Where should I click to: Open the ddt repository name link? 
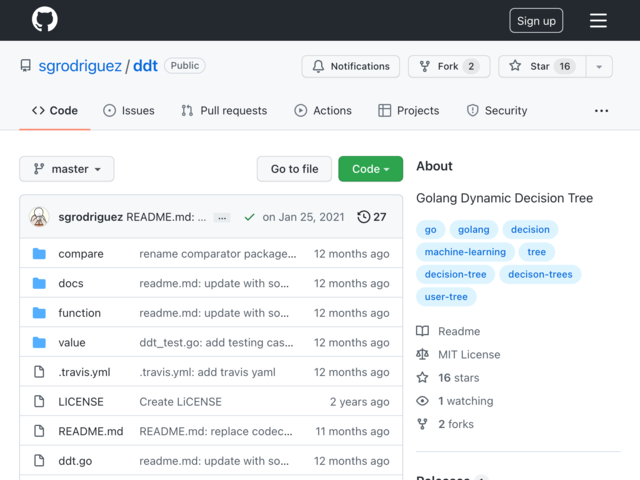[x=145, y=66]
